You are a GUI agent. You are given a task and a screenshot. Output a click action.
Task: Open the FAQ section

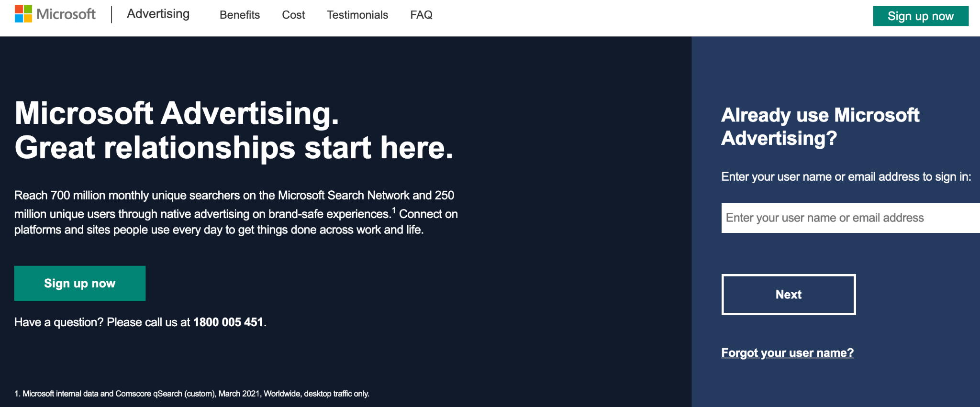tap(421, 15)
